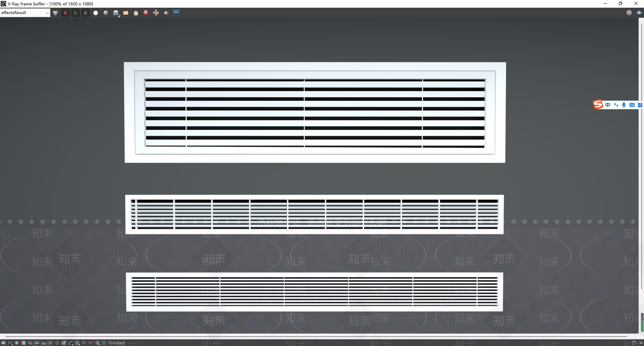
Task: Start region render teapot icon
Action: tap(166, 13)
